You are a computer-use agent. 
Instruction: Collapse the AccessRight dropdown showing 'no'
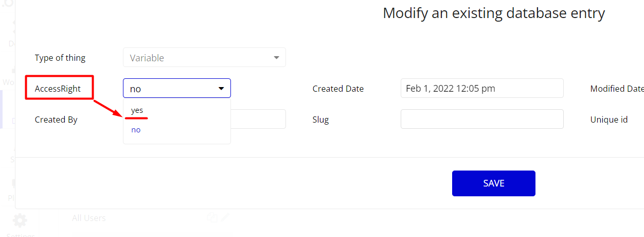coord(177,88)
